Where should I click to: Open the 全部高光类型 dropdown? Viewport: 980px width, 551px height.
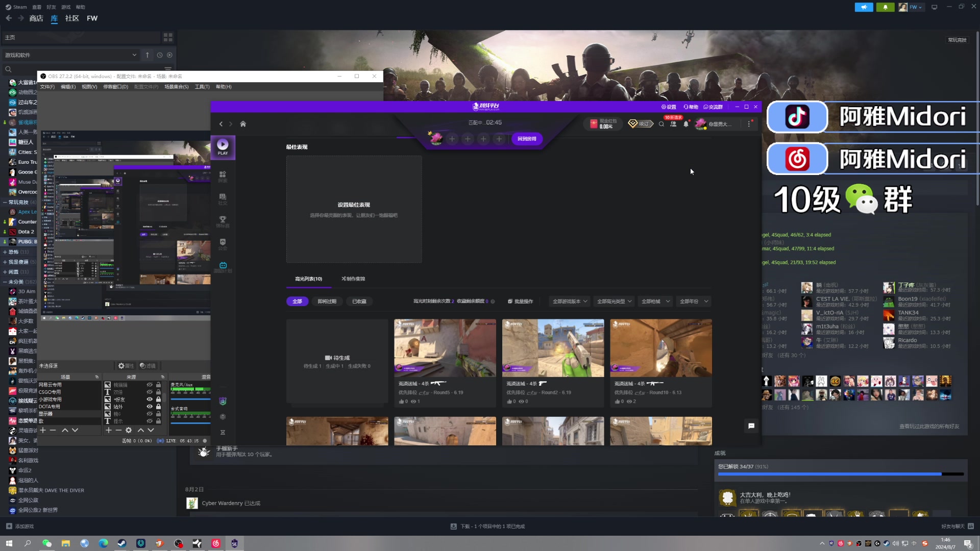pyautogui.click(x=614, y=302)
